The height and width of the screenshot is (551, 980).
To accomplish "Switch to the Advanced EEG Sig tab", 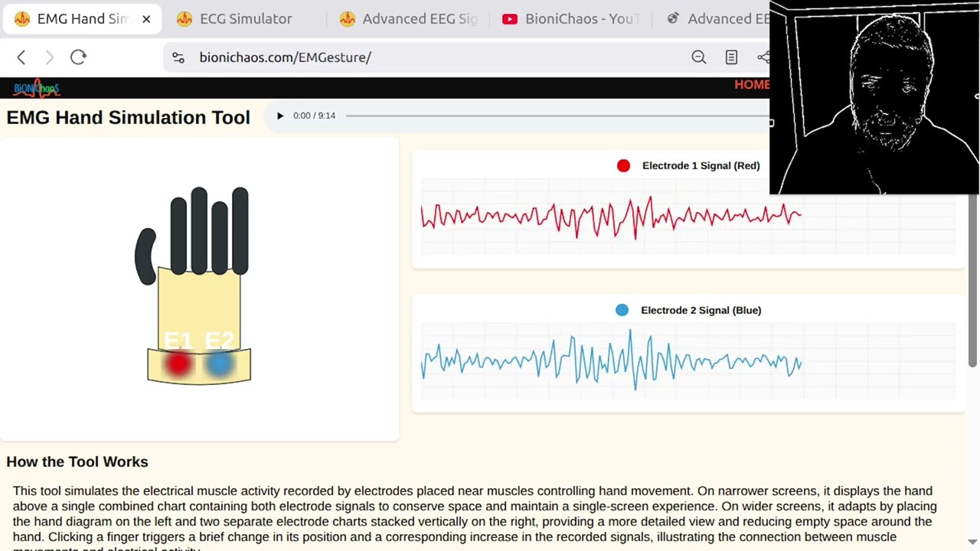I will (410, 19).
